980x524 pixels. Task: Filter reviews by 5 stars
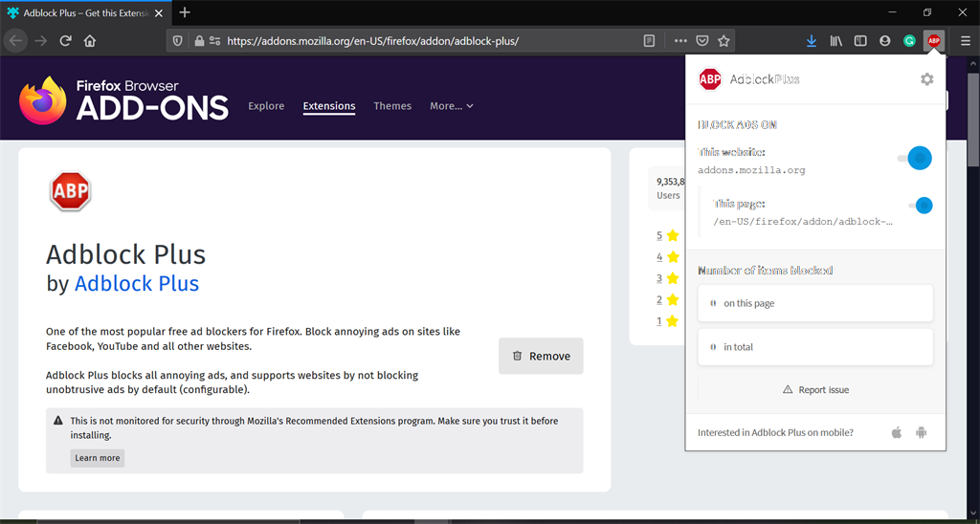pos(667,235)
